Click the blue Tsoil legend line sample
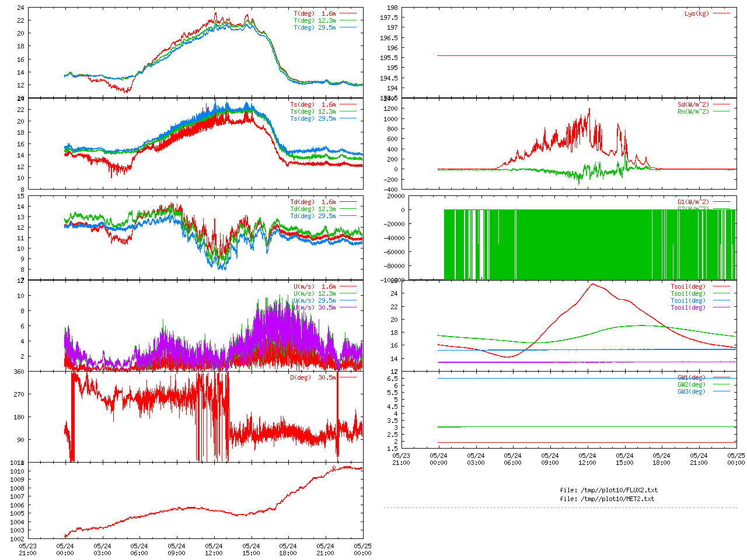 [721, 300]
